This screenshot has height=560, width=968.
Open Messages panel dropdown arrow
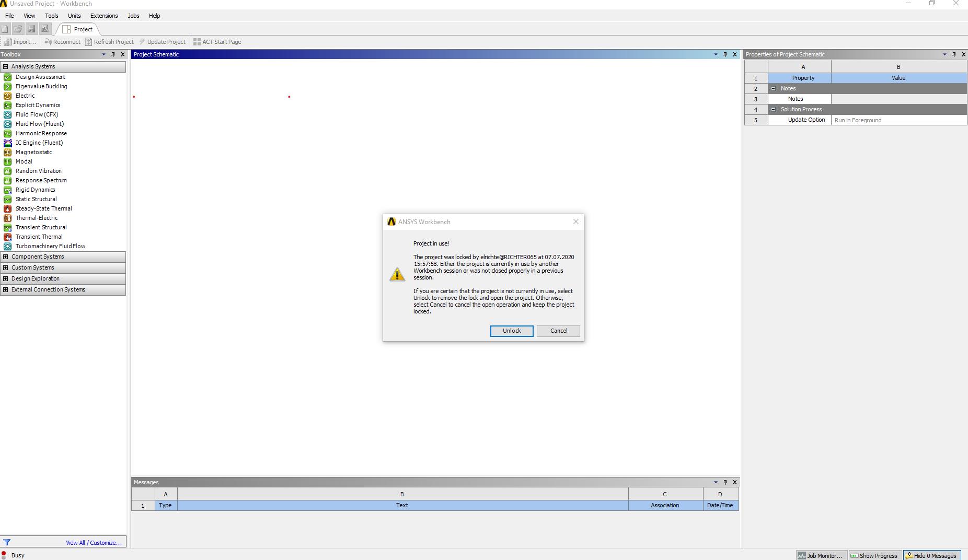(x=716, y=482)
